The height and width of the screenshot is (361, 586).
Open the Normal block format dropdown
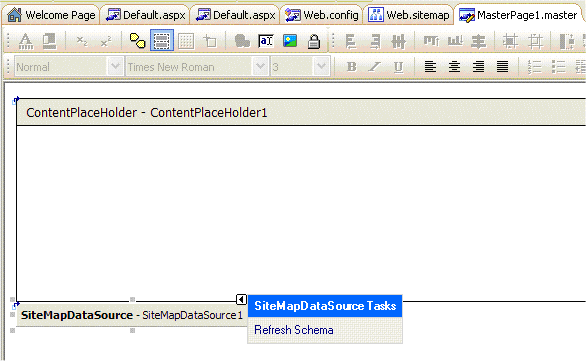115,67
